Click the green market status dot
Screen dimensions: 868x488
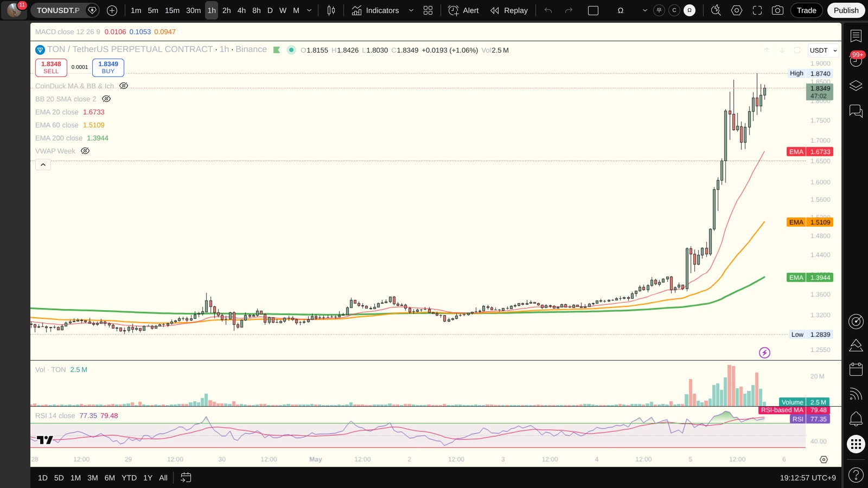(x=291, y=50)
